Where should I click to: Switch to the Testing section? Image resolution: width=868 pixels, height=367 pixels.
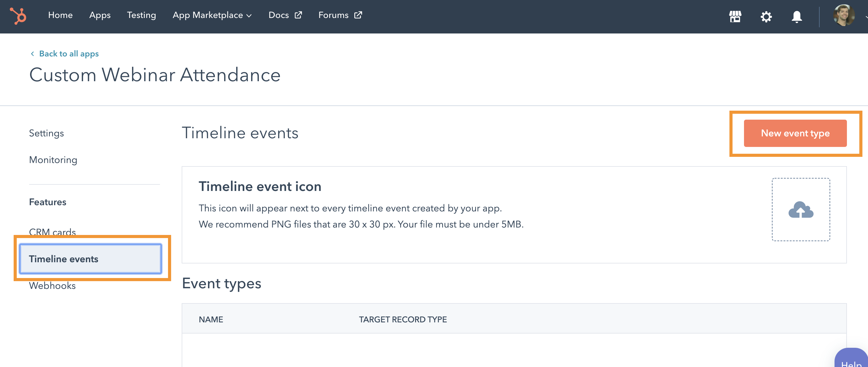click(x=141, y=15)
